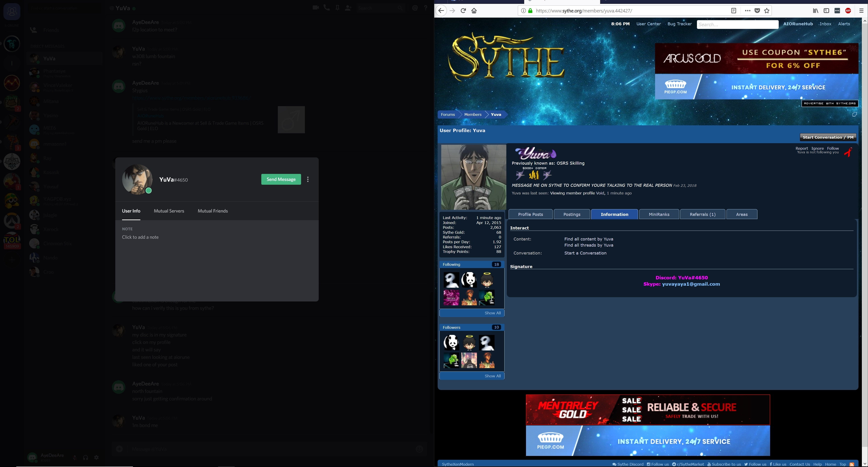Open Find all threads by Yuva
The height and width of the screenshot is (467, 868).
click(x=589, y=245)
